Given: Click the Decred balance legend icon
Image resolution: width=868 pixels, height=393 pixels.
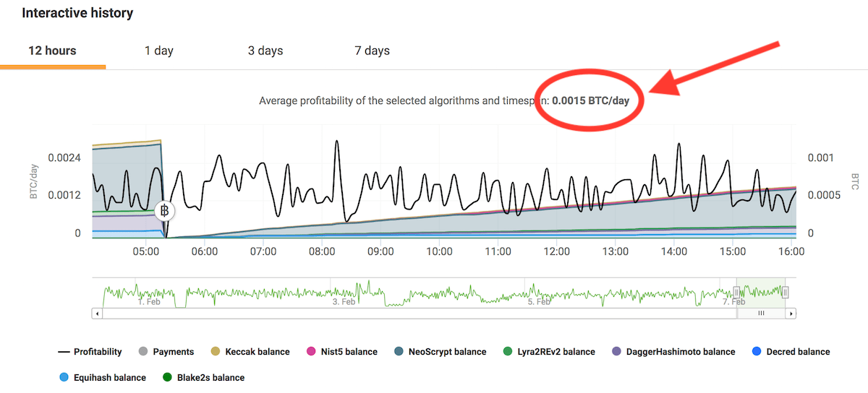Looking at the screenshot, I should pyautogui.click(x=757, y=352).
